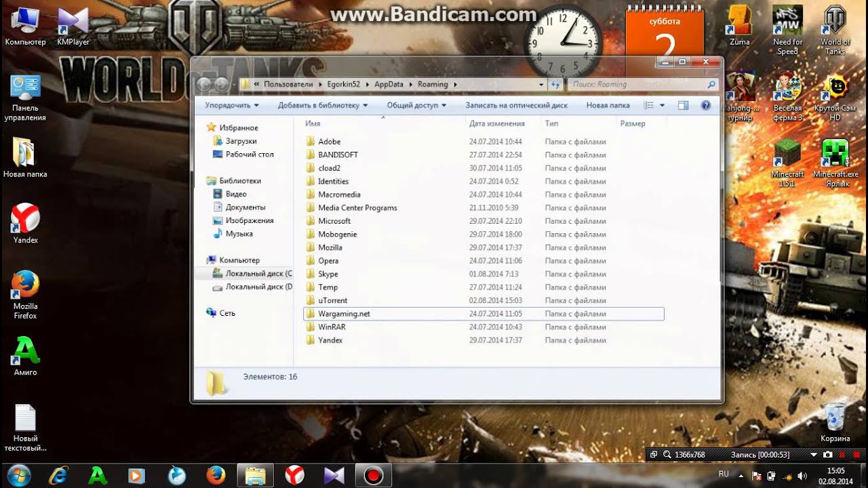
Task: Click AppData in the address path
Action: (389, 85)
